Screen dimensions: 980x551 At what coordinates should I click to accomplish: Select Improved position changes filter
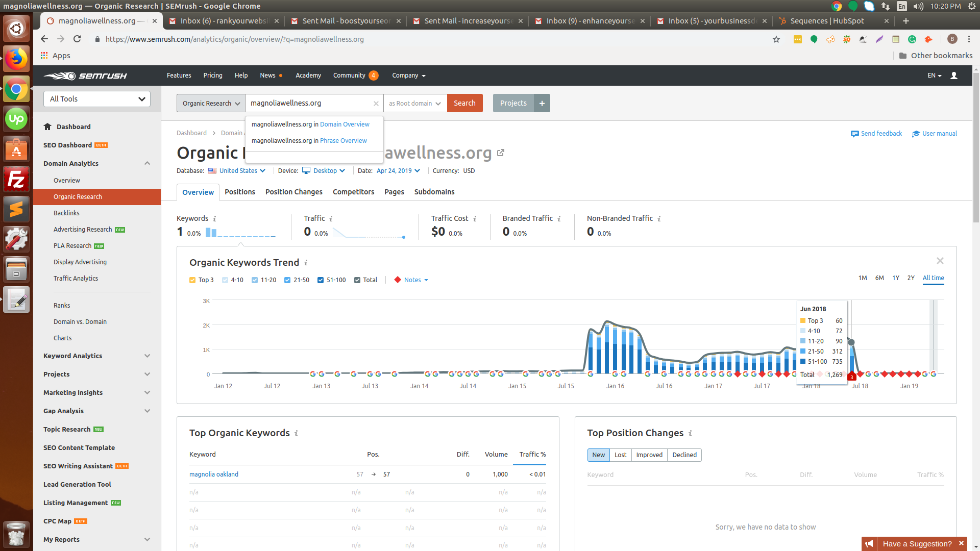point(649,455)
